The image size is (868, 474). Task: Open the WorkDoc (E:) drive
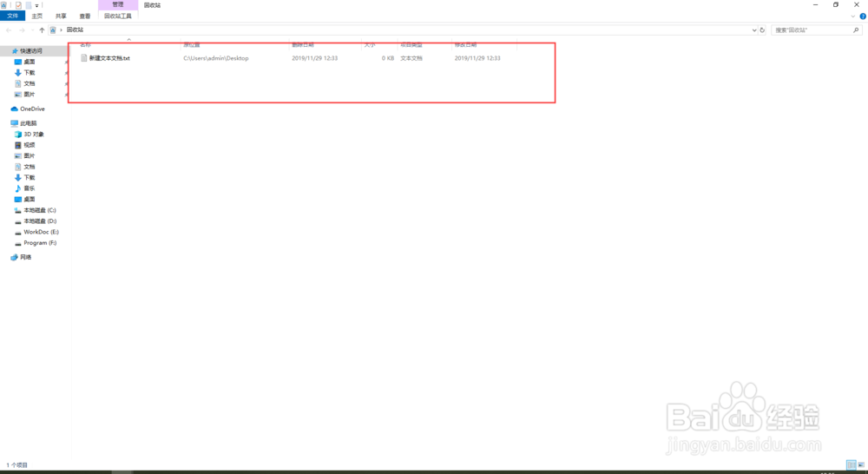[x=41, y=232]
